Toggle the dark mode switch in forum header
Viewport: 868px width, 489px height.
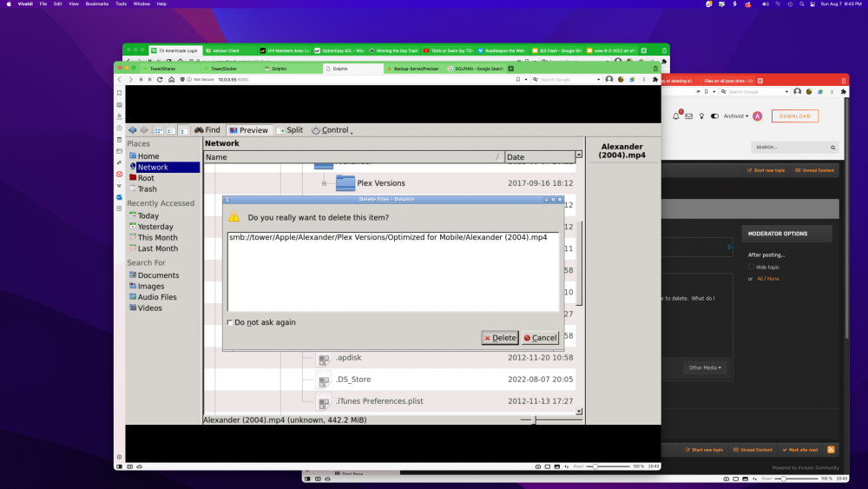click(x=714, y=116)
